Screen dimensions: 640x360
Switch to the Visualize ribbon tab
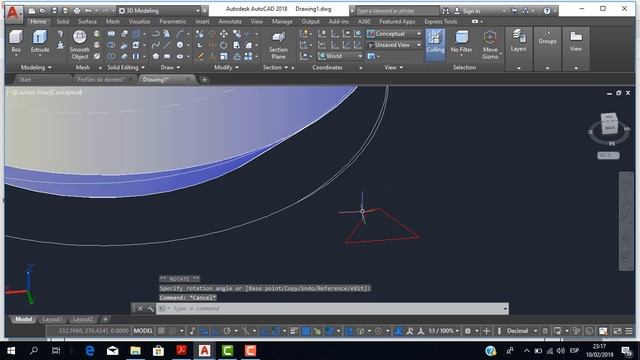pos(140,22)
